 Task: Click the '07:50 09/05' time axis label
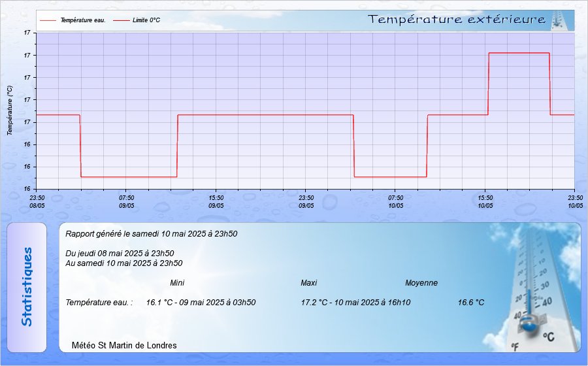(127, 202)
